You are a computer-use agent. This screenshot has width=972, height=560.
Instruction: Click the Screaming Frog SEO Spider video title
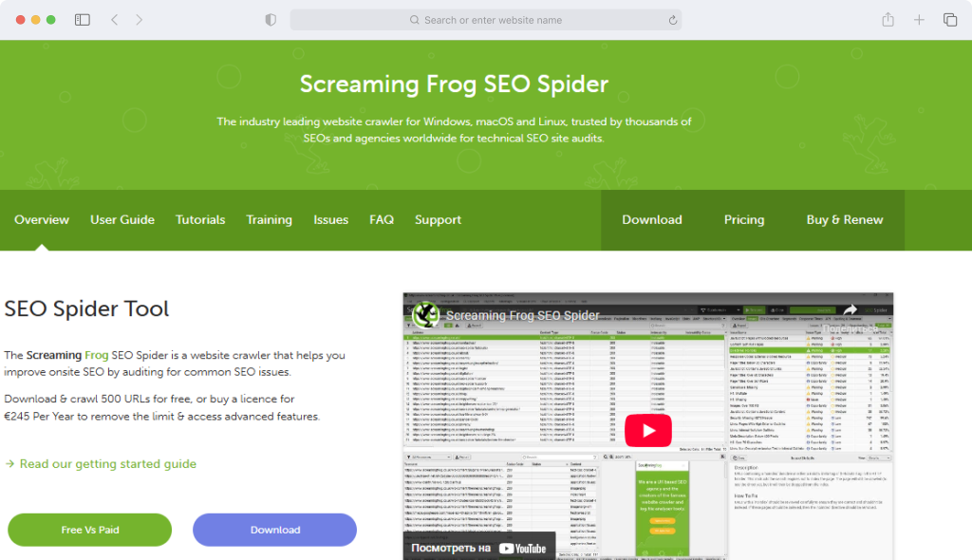pos(523,315)
